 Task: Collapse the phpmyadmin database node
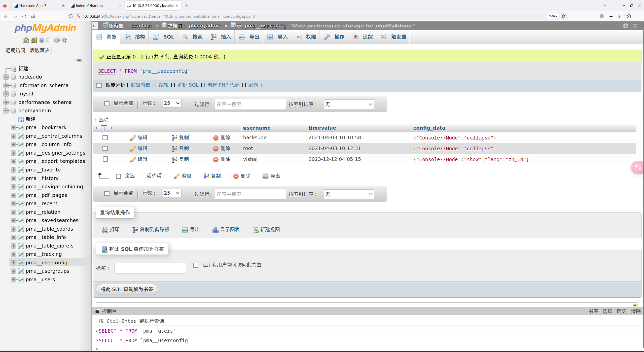pyautogui.click(x=6, y=111)
